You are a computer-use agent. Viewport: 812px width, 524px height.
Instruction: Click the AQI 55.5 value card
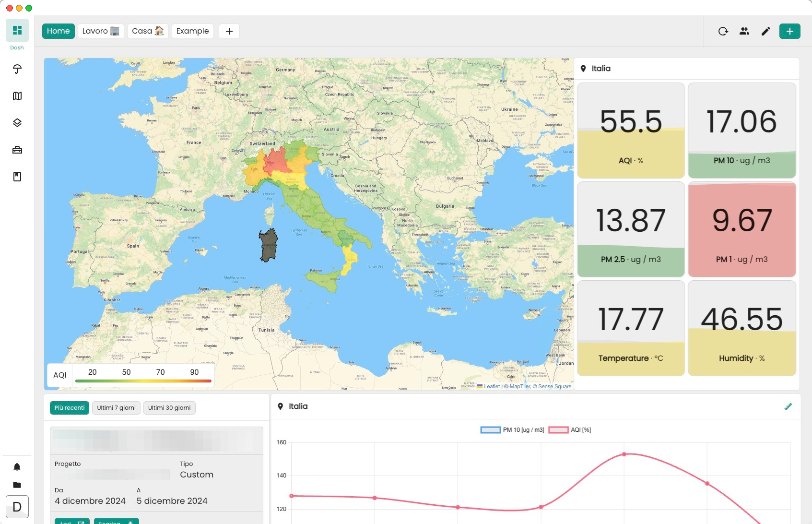pyautogui.click(x=631, y=131)
